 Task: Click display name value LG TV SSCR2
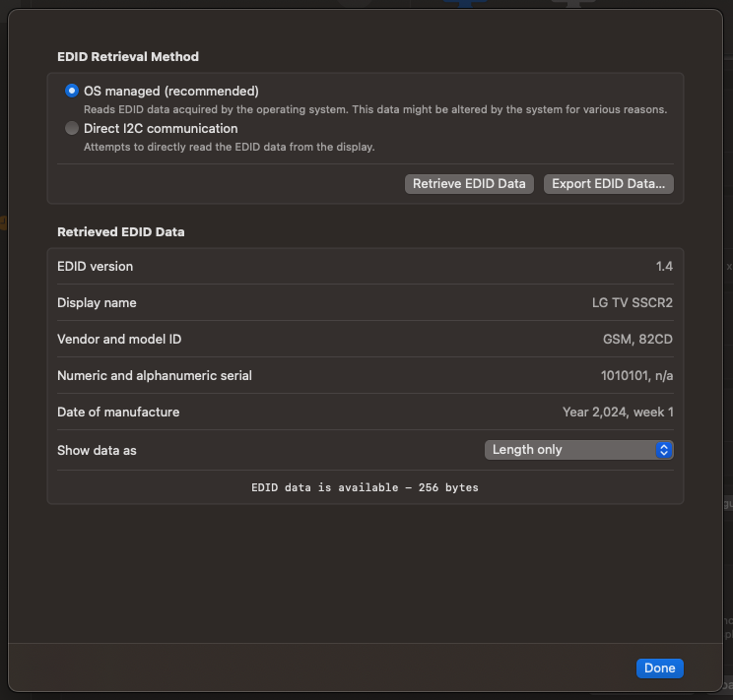click(633, 303)
